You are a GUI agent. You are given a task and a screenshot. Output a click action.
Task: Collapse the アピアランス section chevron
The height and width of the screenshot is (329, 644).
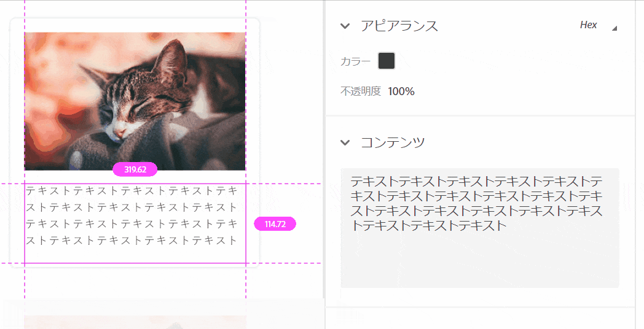pyautogui.click(x=345, y=26)
